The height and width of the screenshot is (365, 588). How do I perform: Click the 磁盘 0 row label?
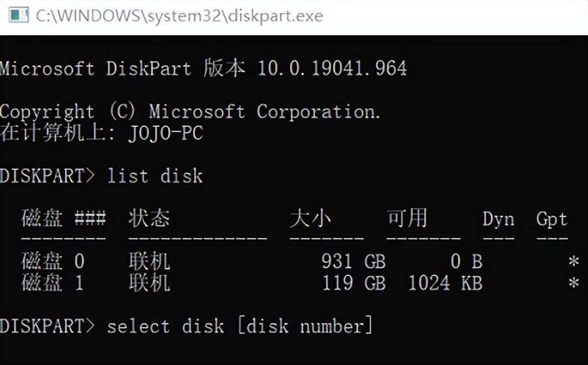coord(53,262)
